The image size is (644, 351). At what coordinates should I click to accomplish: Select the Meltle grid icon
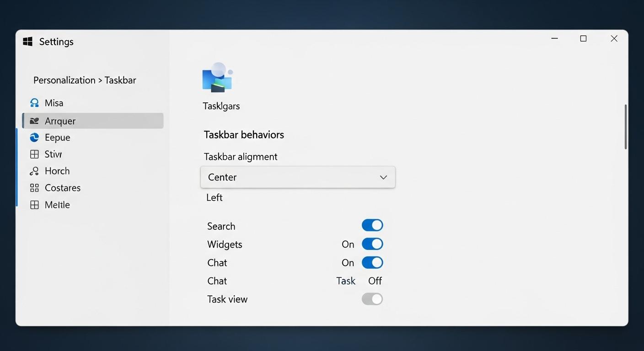[35, 205]
